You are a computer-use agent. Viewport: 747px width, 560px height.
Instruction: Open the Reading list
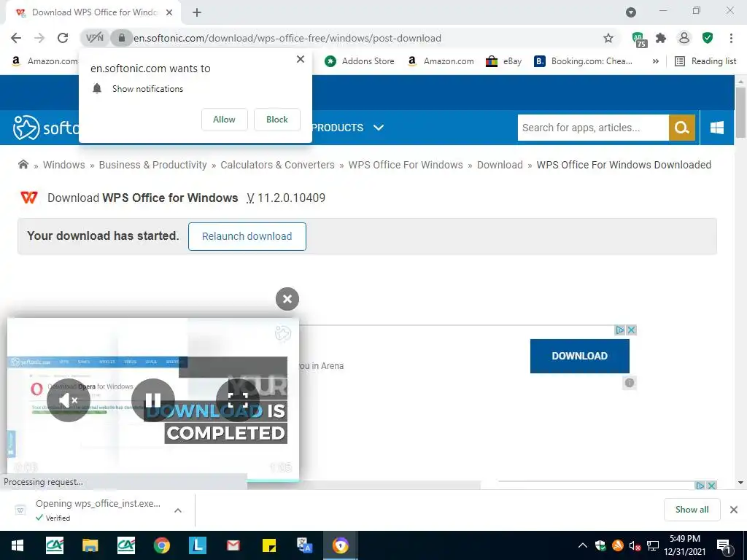[x=705, y=61]
